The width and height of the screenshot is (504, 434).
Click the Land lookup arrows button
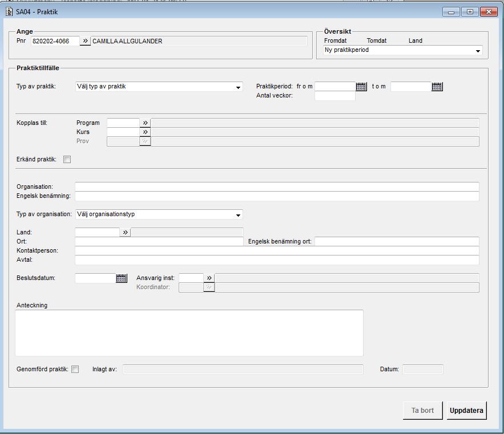(126, 232)
